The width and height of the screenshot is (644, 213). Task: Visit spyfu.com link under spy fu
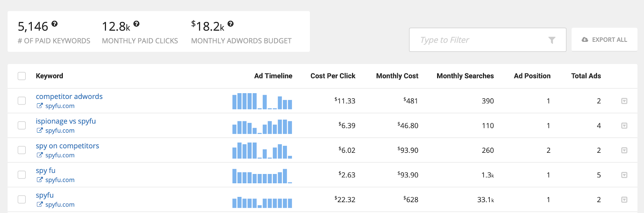pyautogui.click(x=60, y=180)
